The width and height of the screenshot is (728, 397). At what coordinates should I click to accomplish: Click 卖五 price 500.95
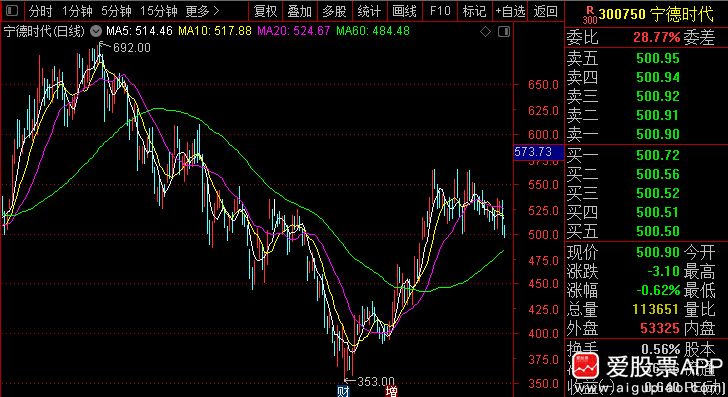click(658, 59)
